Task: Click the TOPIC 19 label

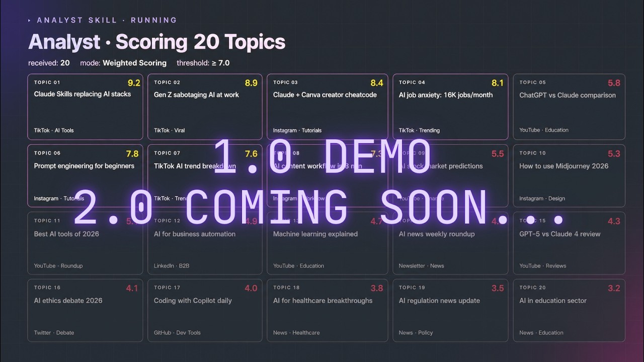Action: tap(412, 288)
